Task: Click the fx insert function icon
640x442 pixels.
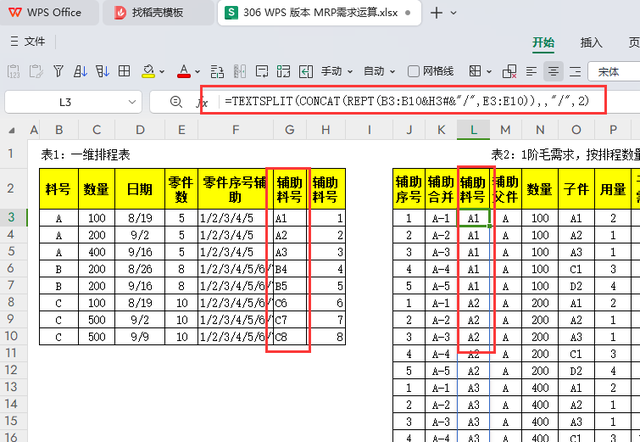Action: click(202, 102)
